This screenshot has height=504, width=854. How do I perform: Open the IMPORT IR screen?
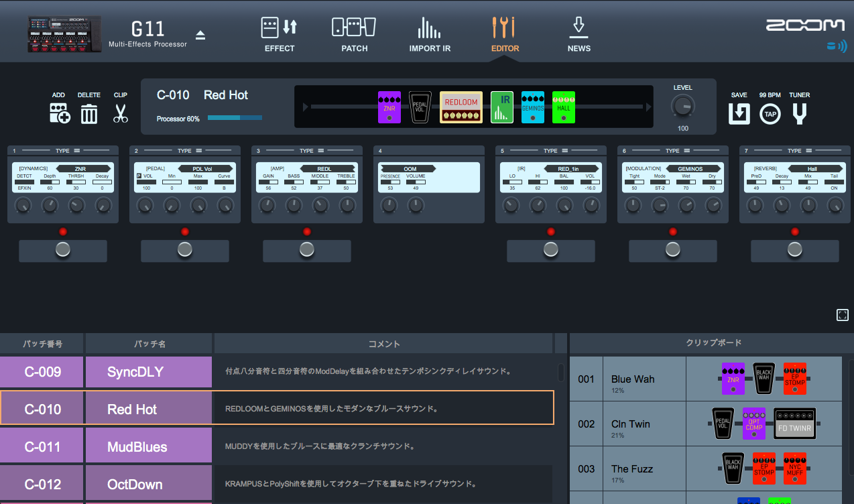pyautogui.click(x=430, y=34)
